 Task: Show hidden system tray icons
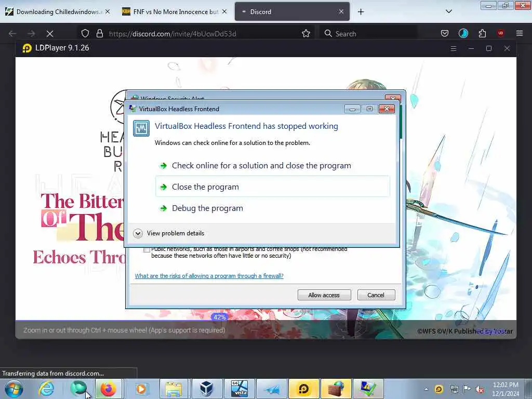tap(426, 389)
